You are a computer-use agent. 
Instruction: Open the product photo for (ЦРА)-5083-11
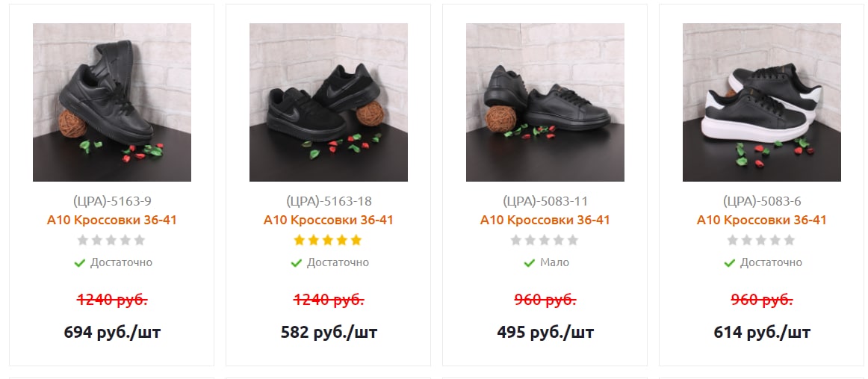click(x=545, y=102)
